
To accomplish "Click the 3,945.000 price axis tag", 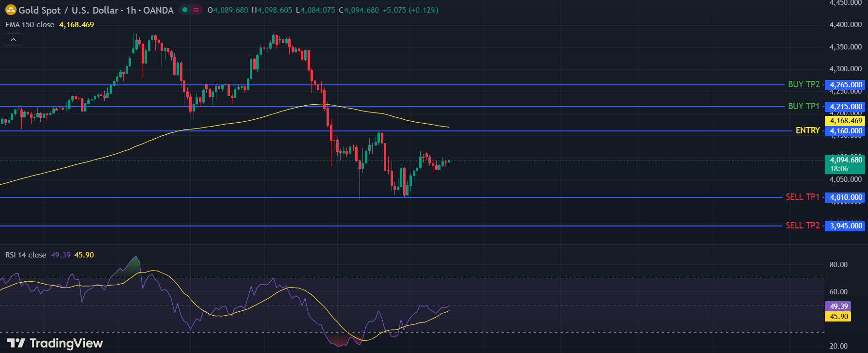I will coord(846,226).
